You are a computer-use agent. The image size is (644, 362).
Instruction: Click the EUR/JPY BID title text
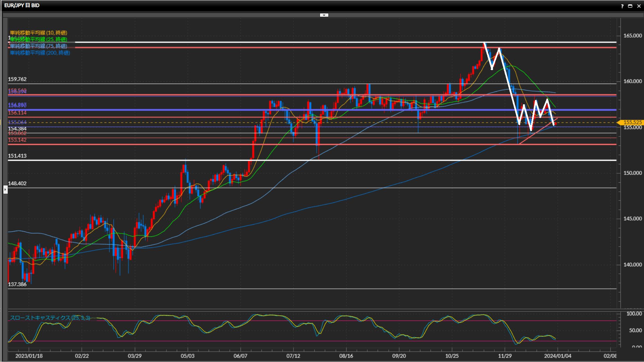click(x=22, y=5)
